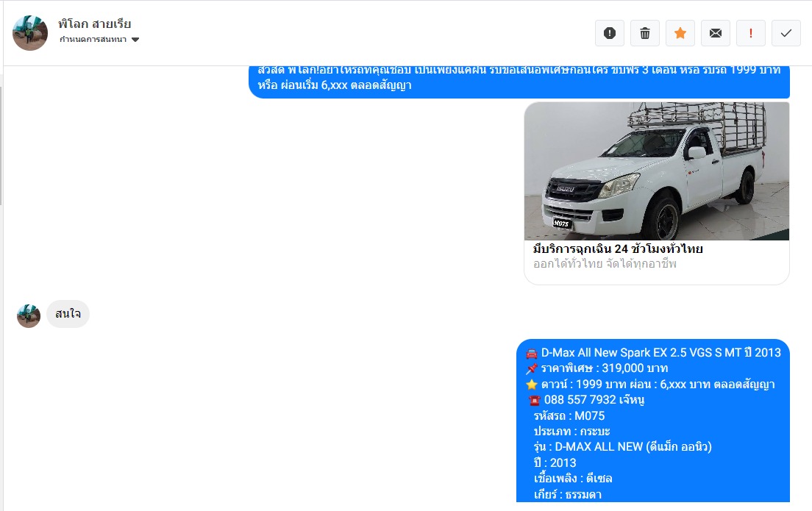Click the fuel line เชื้อเพลิง : ดีเซล

(573, 479)
